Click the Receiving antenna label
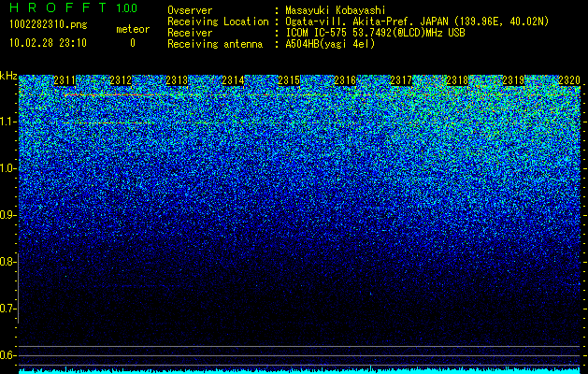This screenshot has height=374, width=588. 215,44
